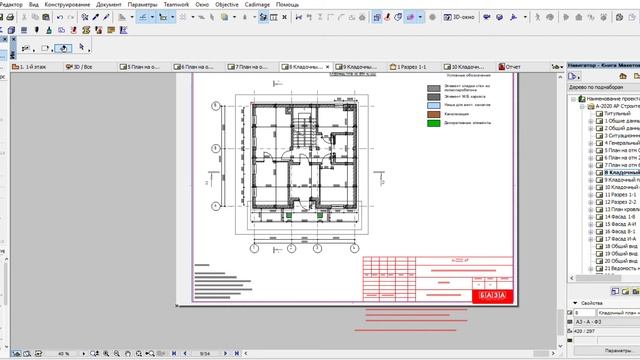Click the green bottle icon in second toolbar
640x360 pixels.
coord(49,30)
